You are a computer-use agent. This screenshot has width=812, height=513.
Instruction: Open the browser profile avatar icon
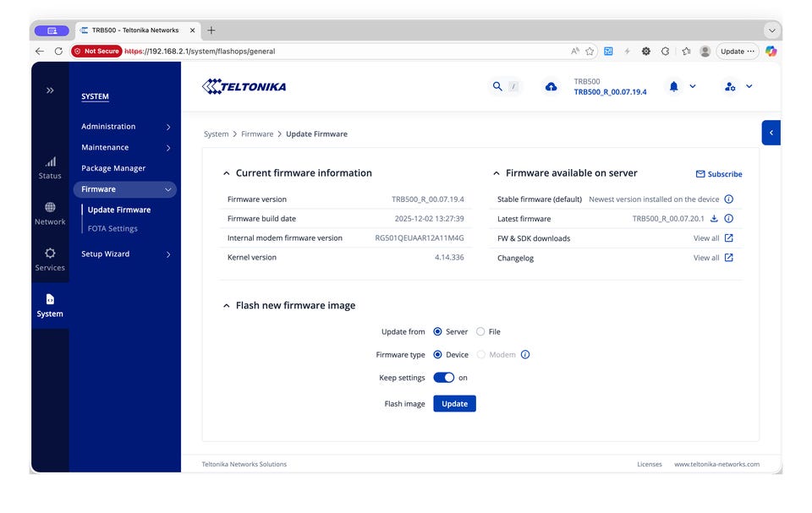[705, 52]
